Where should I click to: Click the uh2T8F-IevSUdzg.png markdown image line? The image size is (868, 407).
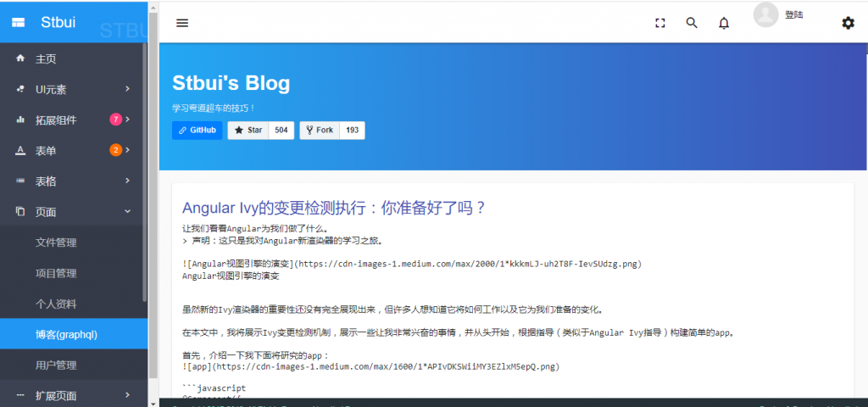[412, 265]
